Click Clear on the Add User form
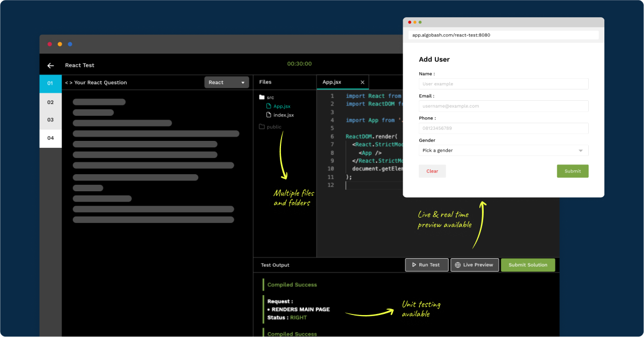 point(432,171)
